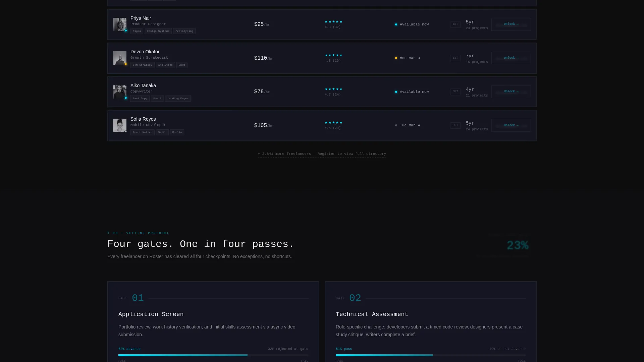The height and width of the screenshot is (362, 644).
Task: Select the Email skill tag
Action: pyautogui.click(x=157, y=99)
